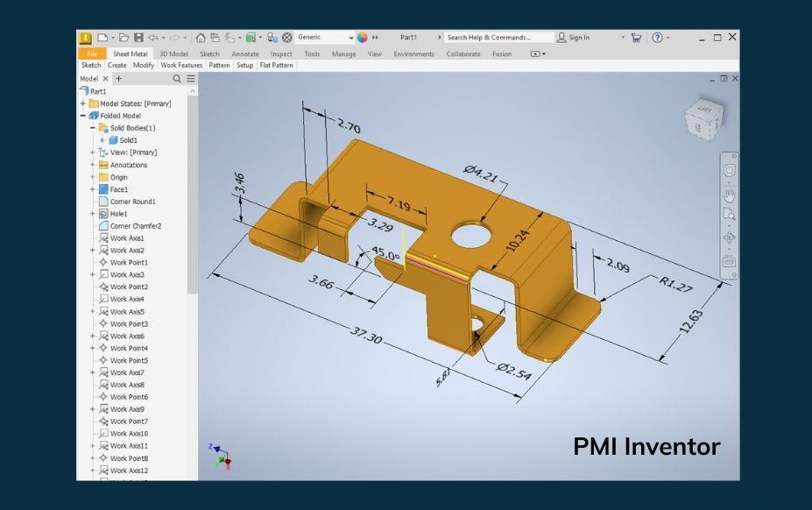Open the Pattern panel
This screenshot has height=510, width=812.
(219, 66)
